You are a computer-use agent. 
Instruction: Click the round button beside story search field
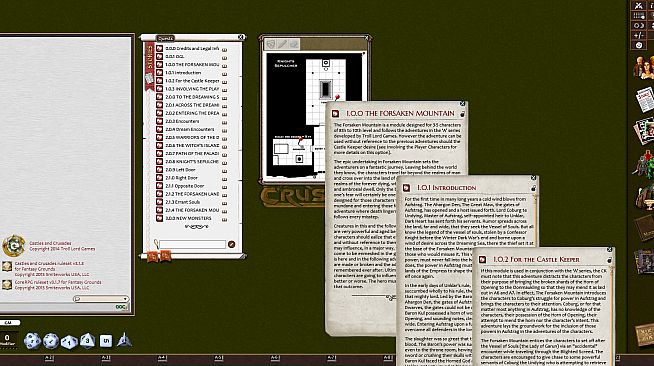click(x=231, y=244)
